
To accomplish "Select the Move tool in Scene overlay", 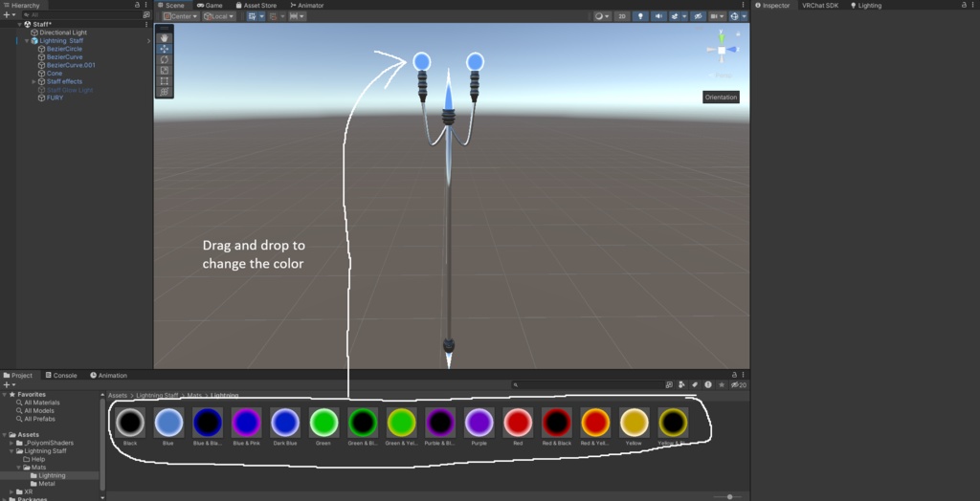I will pos(165,49).
